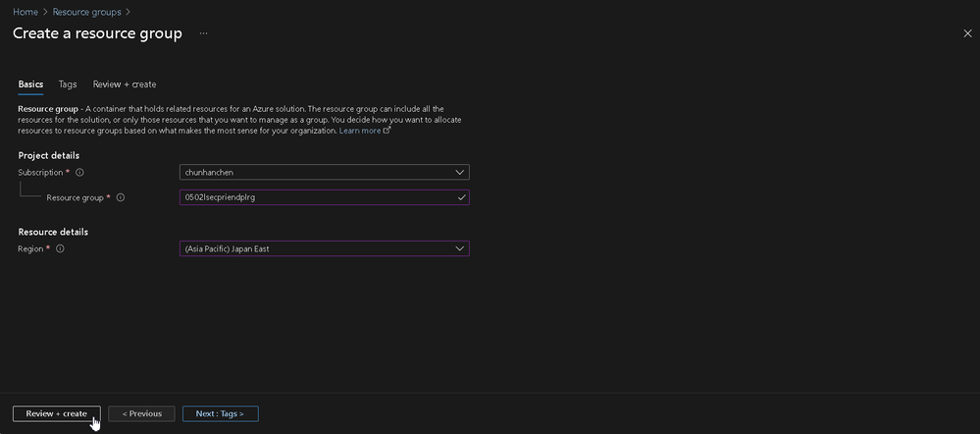Screen dimensions: 980x434
Task: Click the Resource group name input field
Action: [x=325, y=197]
